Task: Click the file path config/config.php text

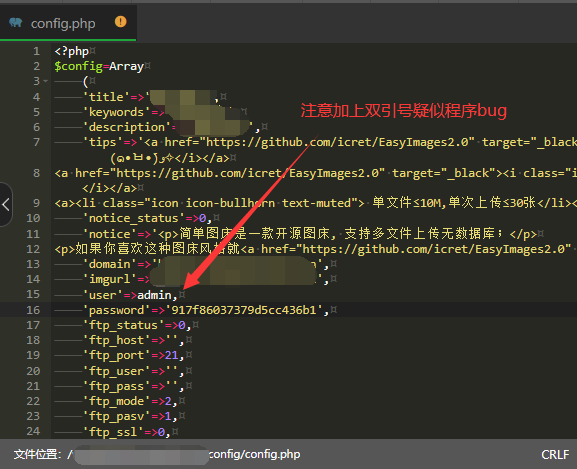Action: (254, 454)
